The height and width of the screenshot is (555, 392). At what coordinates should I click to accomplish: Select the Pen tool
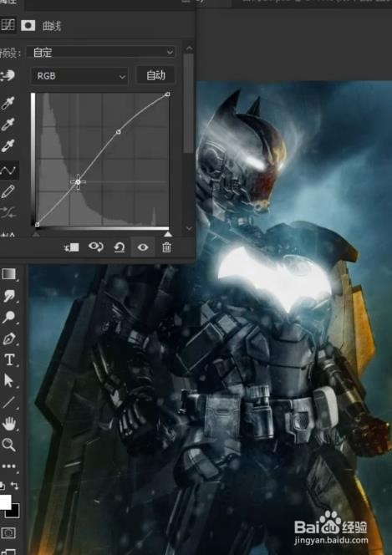tap(9, 339)
